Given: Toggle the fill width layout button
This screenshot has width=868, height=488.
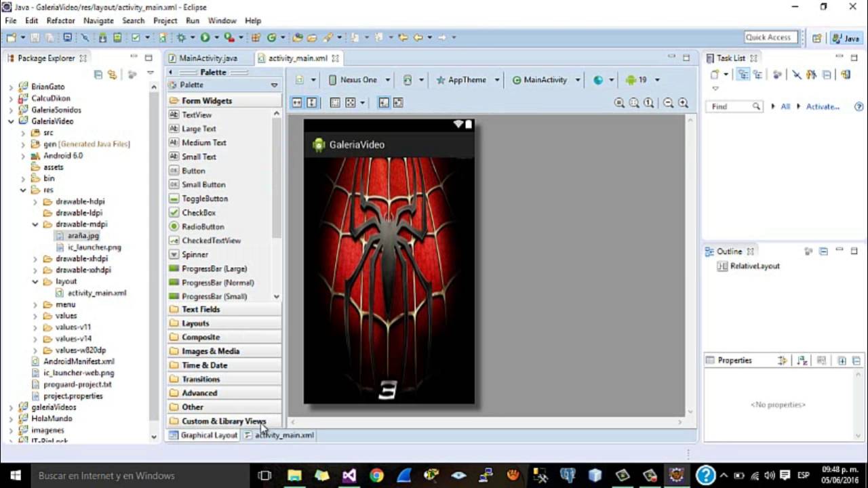Looking at the screenshot, I should coord(297,103).
